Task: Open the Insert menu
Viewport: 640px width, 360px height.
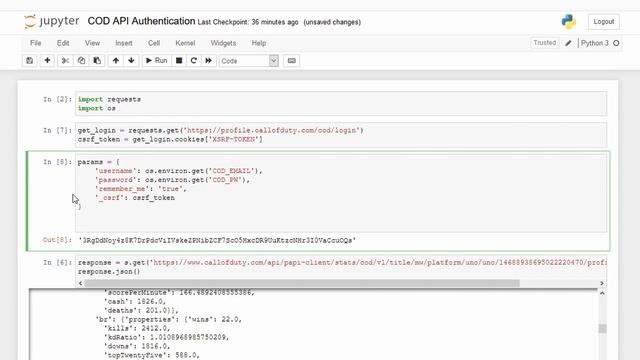Action: click(x=124, y=43)
